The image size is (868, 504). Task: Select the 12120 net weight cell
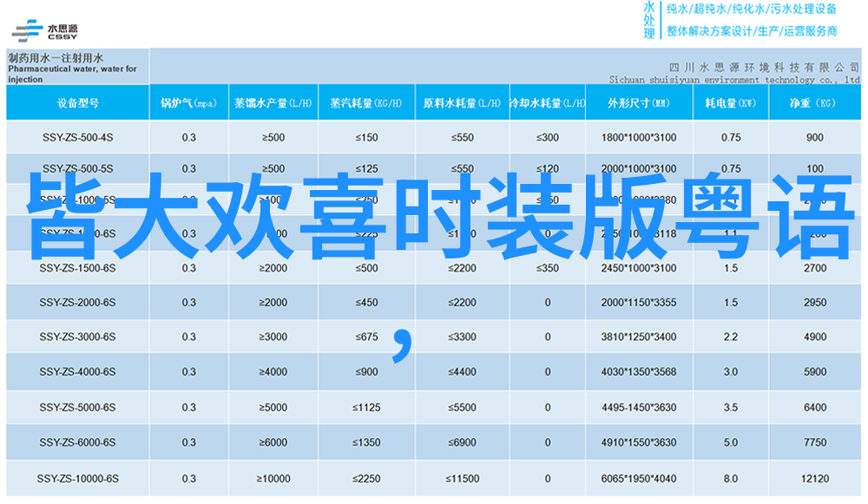click(814, 479)
